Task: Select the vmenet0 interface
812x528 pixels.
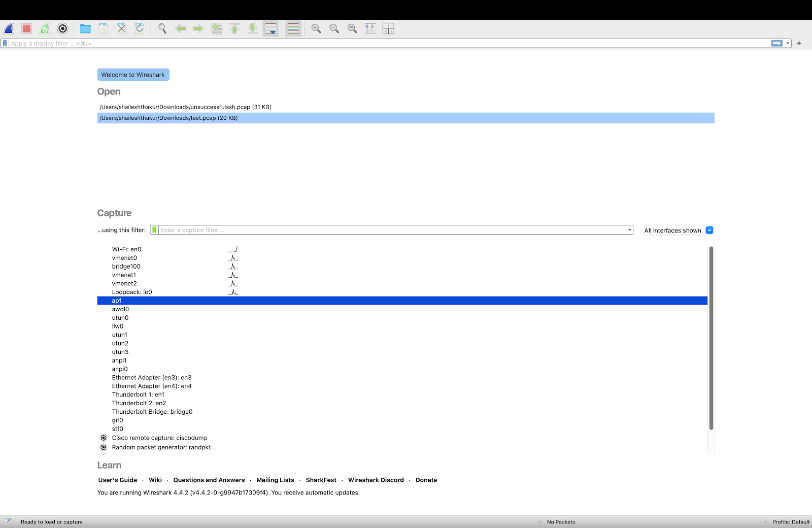Action: [402, 258]
